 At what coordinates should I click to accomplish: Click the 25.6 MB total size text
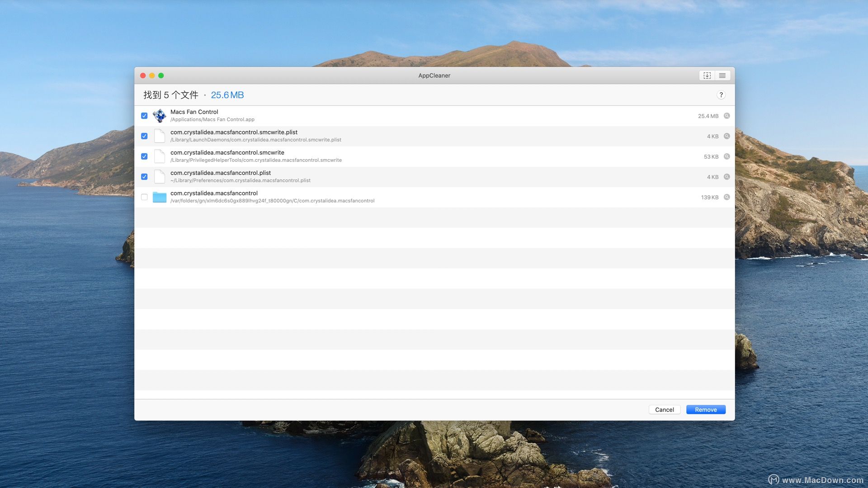(227, 95)
